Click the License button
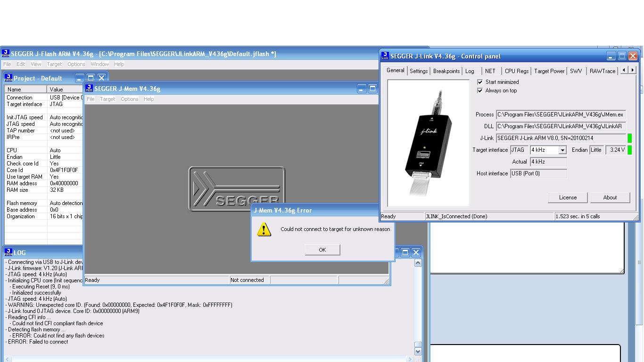Viewport: 644px width, 362px height. (x=568, y=197)
